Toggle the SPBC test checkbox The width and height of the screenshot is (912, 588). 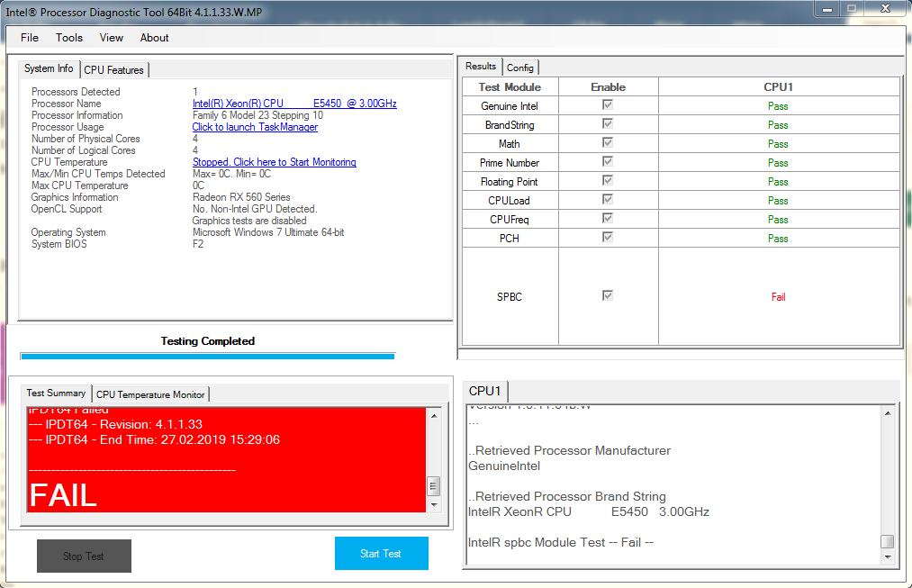[x=608, y=295]
